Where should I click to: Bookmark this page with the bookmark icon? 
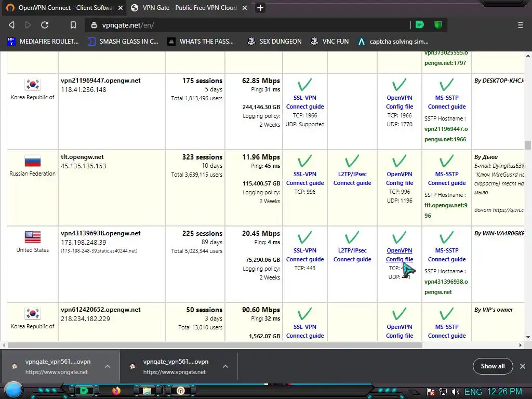[x=73, y=25]
